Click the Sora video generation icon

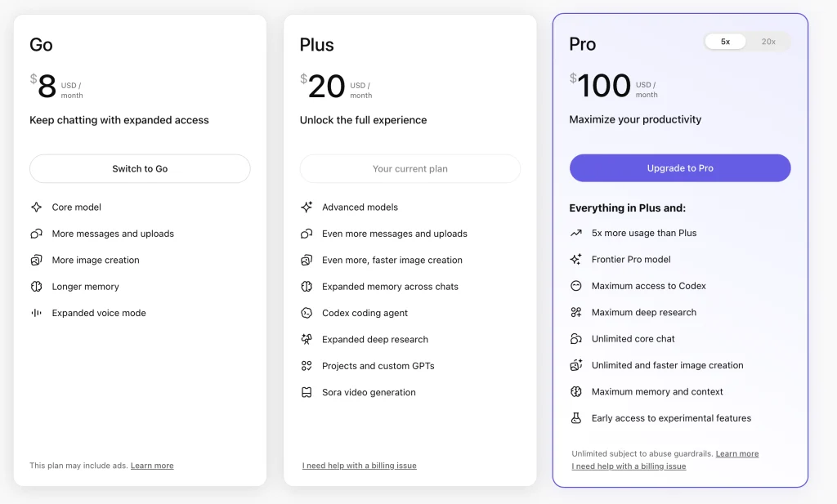click(307, 392)
